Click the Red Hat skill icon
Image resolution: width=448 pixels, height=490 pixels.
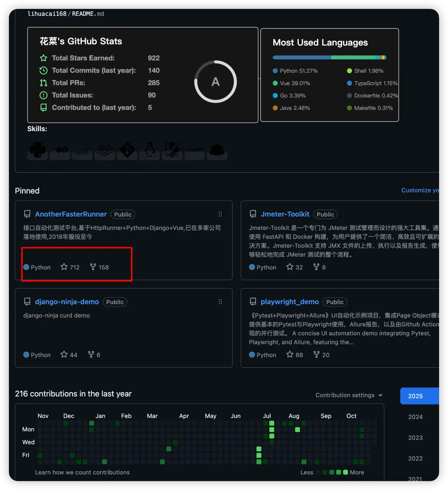point(217,151)
